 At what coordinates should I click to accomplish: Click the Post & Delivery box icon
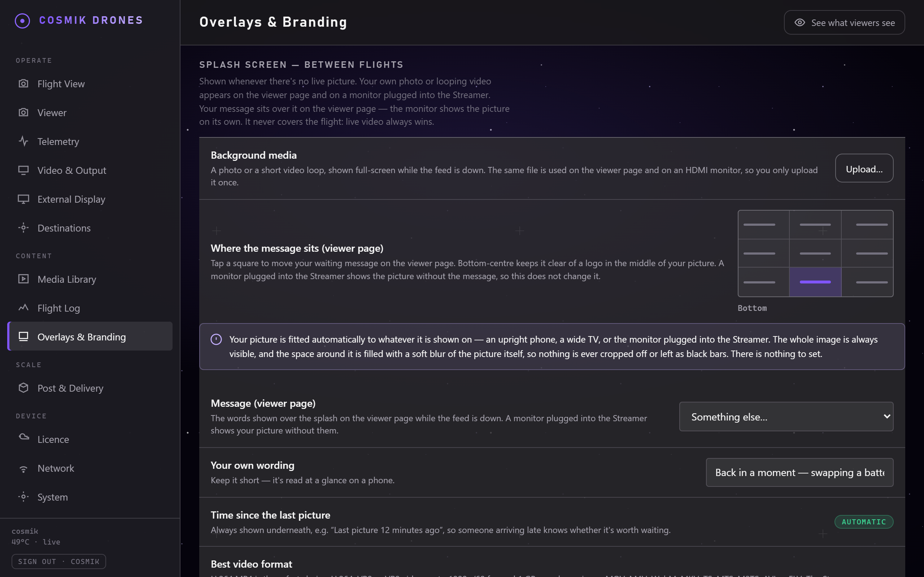(23, 388)
